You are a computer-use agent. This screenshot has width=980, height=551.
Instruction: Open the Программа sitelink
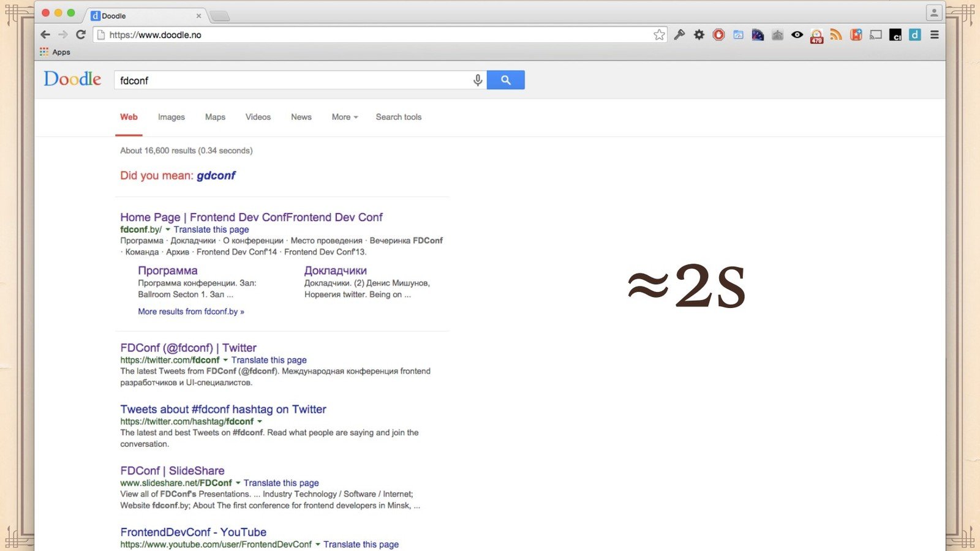pyautogui.click(x=168, y=271)
